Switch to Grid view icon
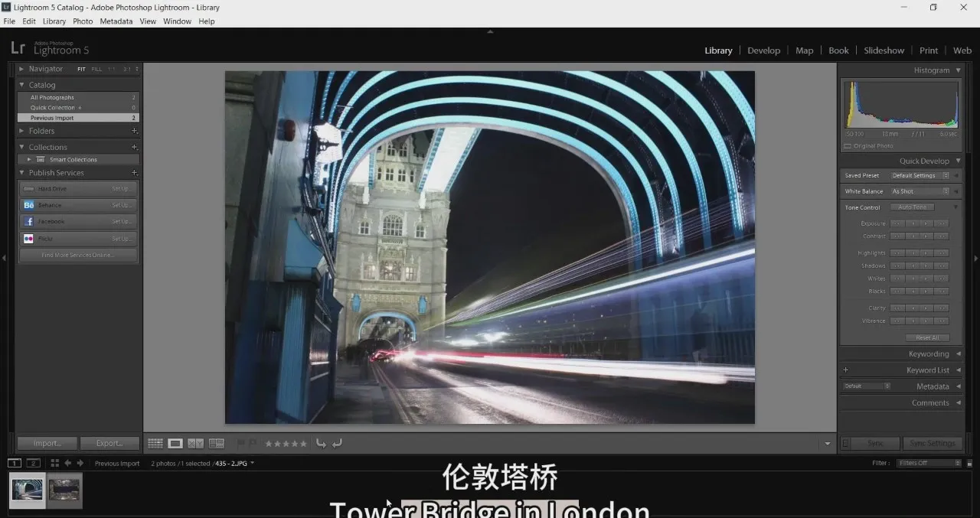This screenshot has width=980, height=518. pyautogui.click(x=155, y=443)
